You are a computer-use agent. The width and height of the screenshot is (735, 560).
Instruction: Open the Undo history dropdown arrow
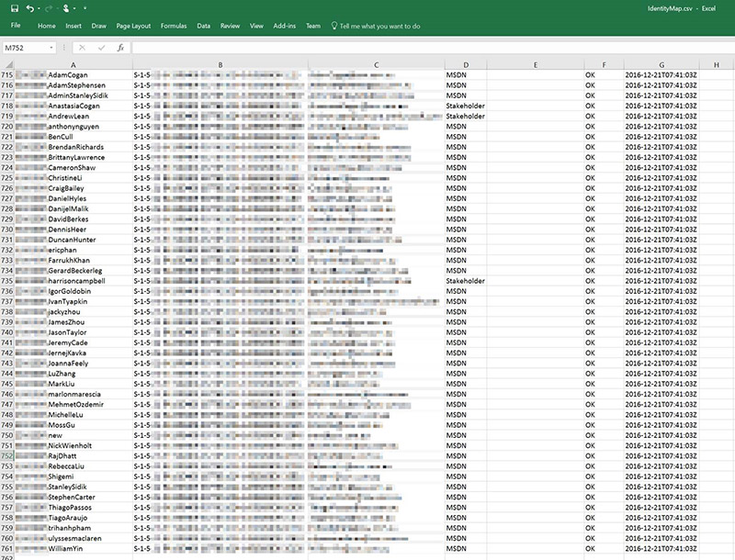tap(40, 8)
